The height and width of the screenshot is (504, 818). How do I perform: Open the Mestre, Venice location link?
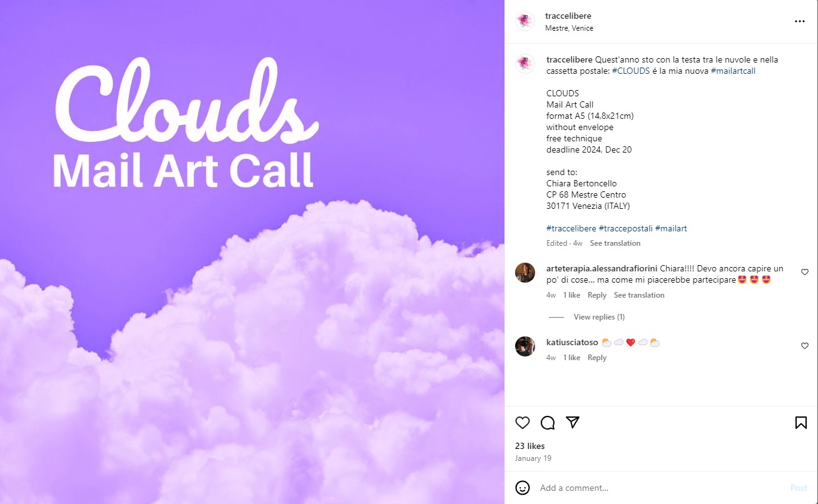click(569, 28)
